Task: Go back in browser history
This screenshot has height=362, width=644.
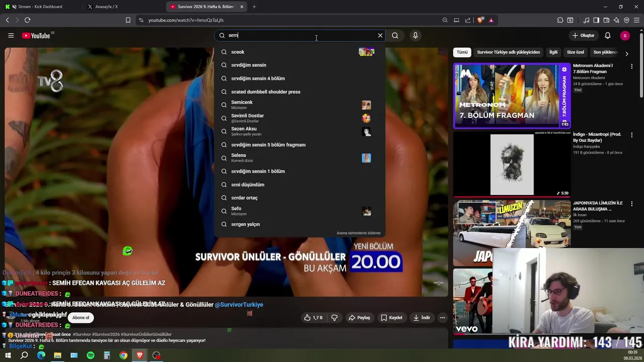Action: coord(7,20)
